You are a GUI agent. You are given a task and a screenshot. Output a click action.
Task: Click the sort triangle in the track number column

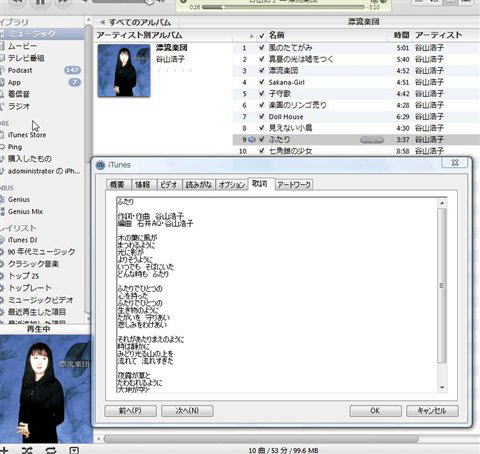(x=252, y=36)
